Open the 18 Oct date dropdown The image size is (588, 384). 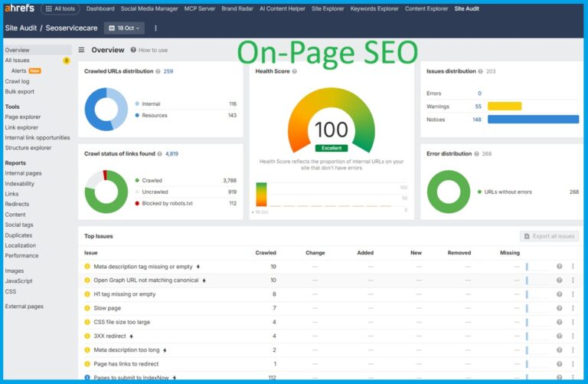click(124, 28)
